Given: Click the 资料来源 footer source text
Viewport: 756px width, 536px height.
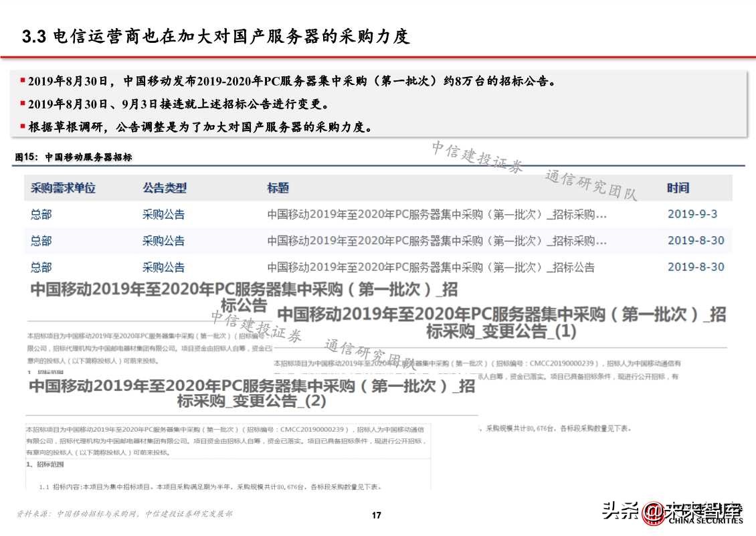Looking at the screenshot, I should tap(124, 515).
